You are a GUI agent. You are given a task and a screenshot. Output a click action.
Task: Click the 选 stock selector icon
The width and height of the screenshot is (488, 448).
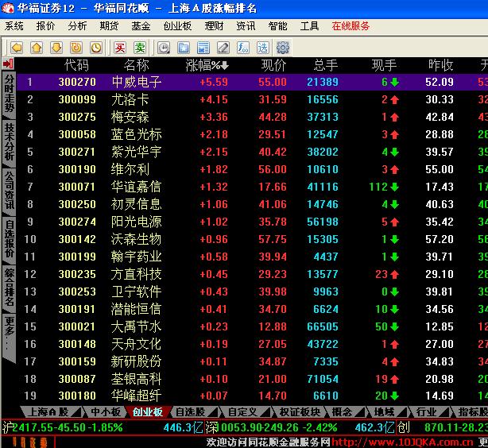coord(262,48)
